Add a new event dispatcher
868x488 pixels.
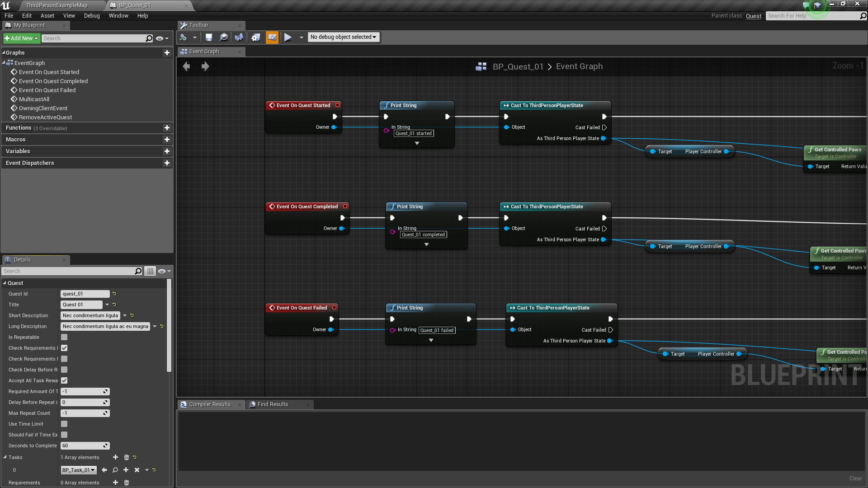pyautogui.click(x=167, y=163)
